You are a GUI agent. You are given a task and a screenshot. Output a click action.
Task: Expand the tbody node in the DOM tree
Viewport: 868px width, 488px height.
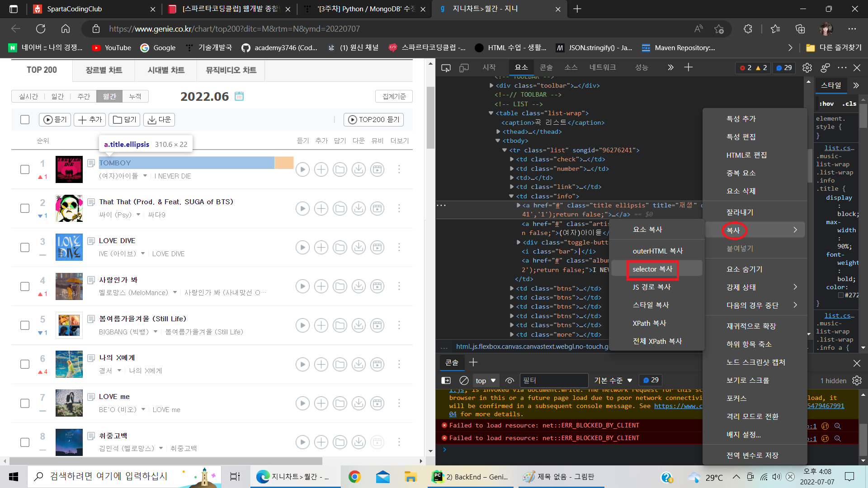pyautogui.click(x=498, y=141)
